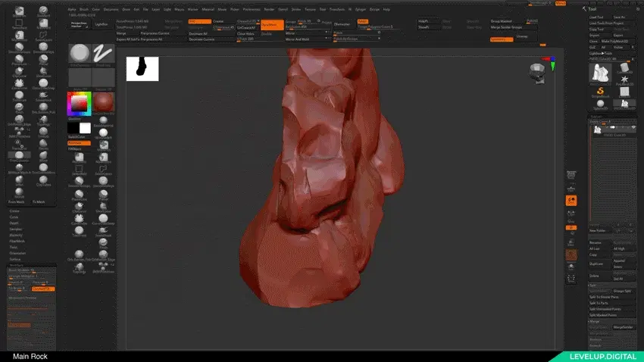Select the TrimDynamic brush in the brush grid
The width and height of the screenshot is (644, 362).
pos(19,155)
